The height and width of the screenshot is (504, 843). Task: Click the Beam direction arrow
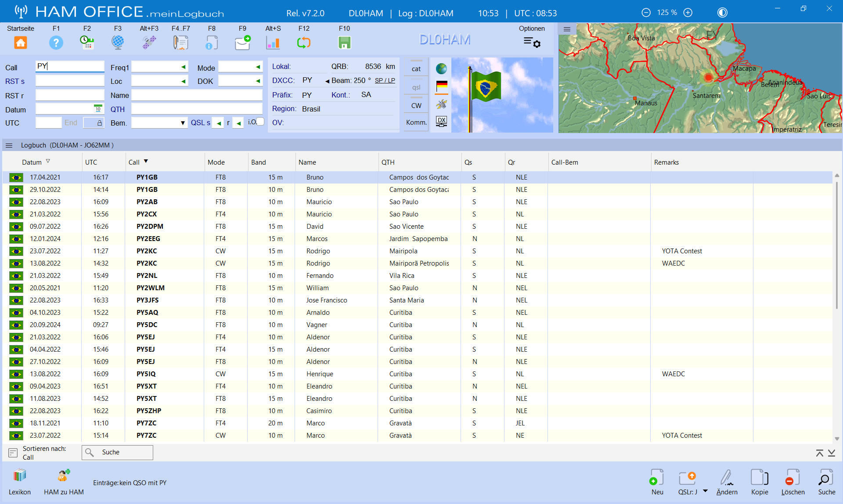point(327,81)
